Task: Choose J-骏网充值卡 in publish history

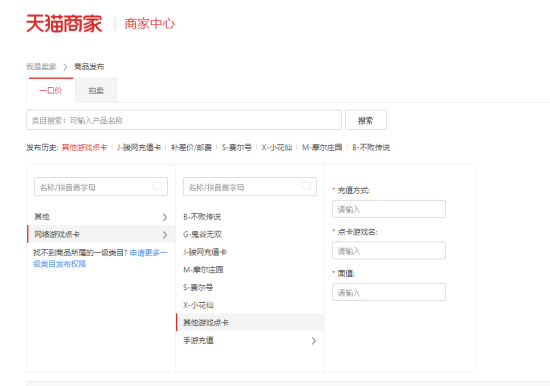Action: click(139, 147)
